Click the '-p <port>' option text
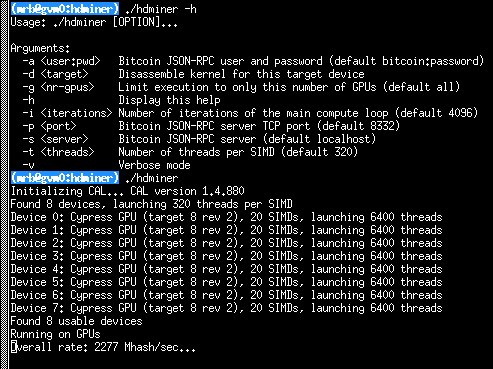The width and height of the screenshot is (493, 369). tap(49, 126)
